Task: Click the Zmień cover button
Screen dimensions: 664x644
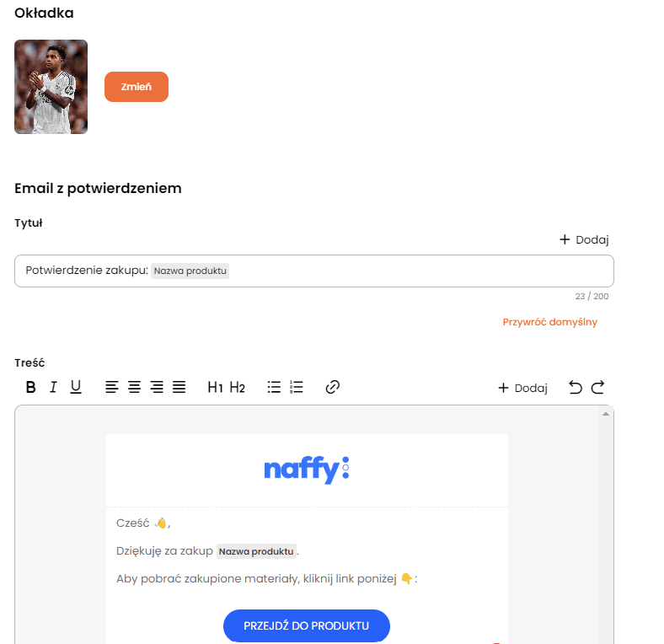Action: point(137,87)
